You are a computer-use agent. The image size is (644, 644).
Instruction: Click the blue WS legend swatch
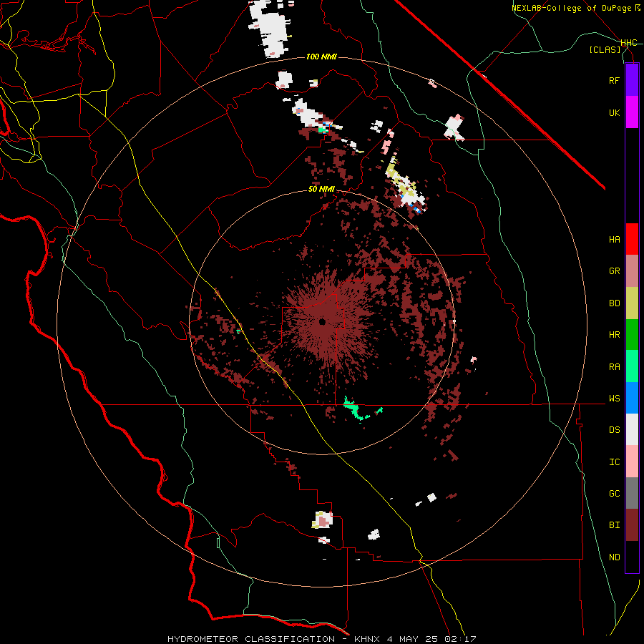632,398
